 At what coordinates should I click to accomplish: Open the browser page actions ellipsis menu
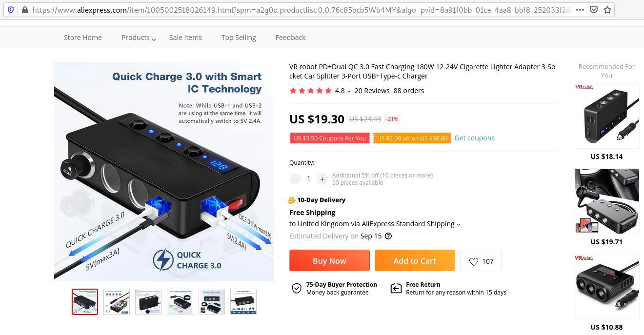pos(580,10)
